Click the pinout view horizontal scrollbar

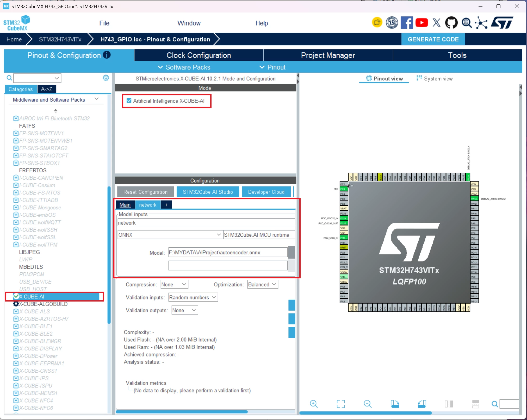pos(365,413)
